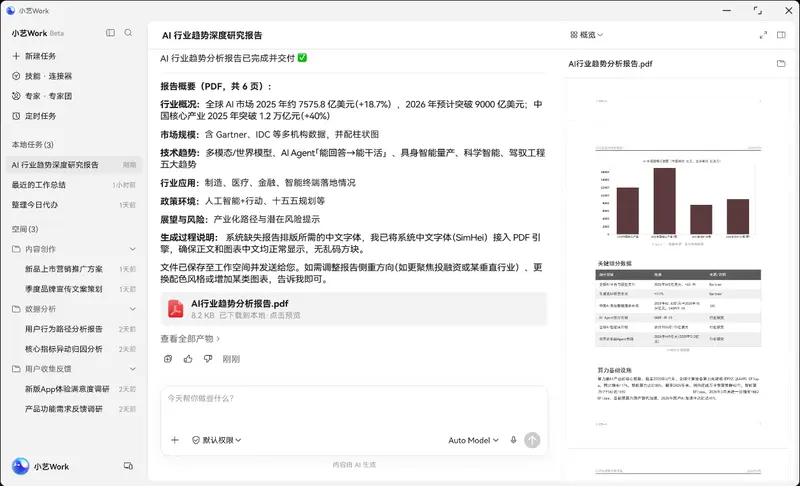Screen dimensions: 800x486
Task: Click the 数据分析 folder icon
Action: 16,309
